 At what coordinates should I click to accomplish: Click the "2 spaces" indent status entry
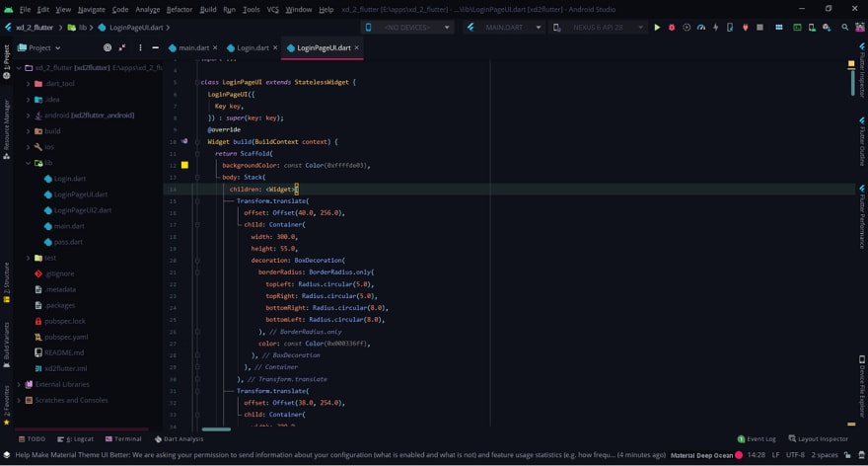825,455
